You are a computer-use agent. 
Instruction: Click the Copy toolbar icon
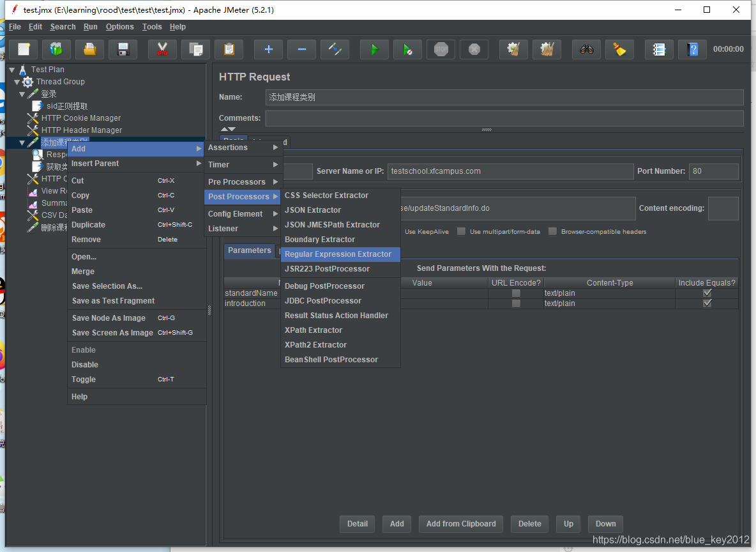click(x=196, y=49)
